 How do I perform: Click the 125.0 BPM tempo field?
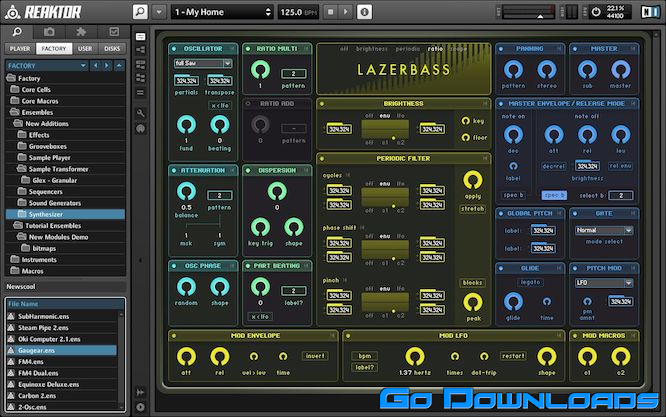(299, 12)
